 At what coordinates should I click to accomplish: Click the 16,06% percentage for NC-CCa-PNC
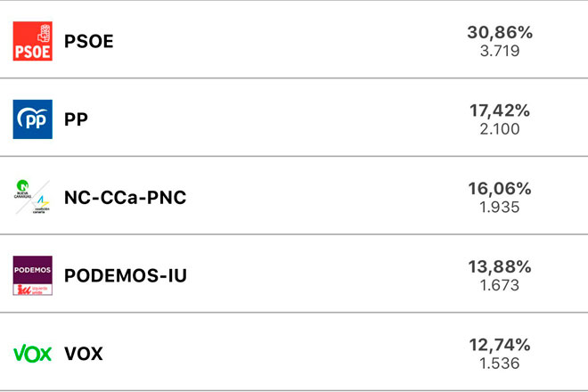[500, 189]
